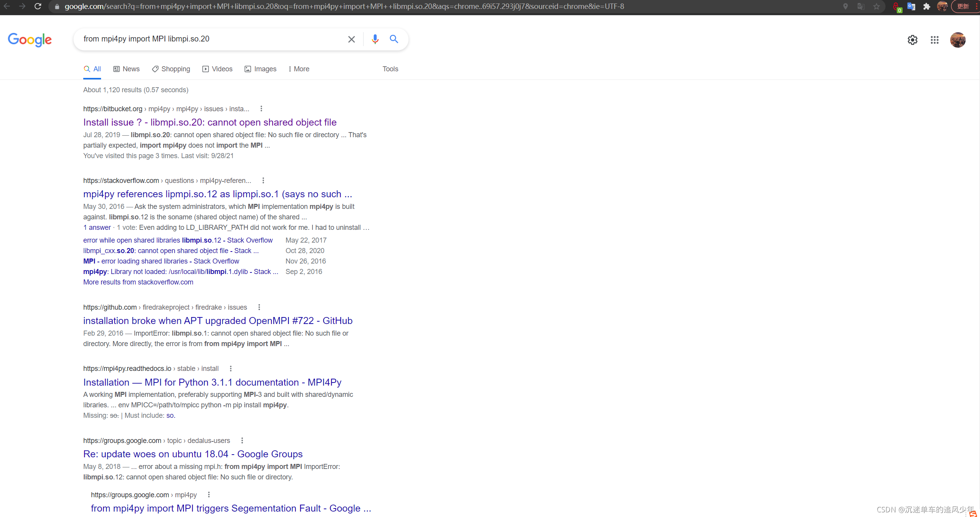Open the Google account profile avatar
Viewport: 980px width, 517px height.
[x=958, y=40]
